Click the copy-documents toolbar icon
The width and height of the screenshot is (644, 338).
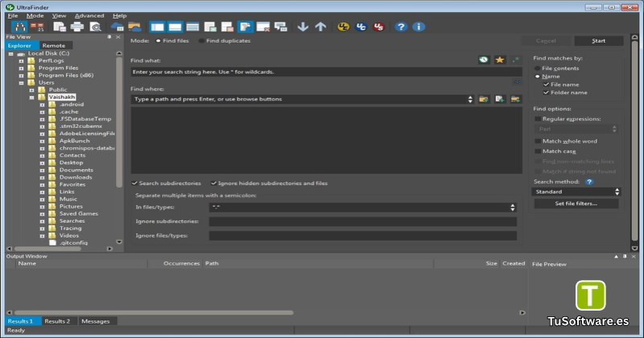click(x=60, y=27)
